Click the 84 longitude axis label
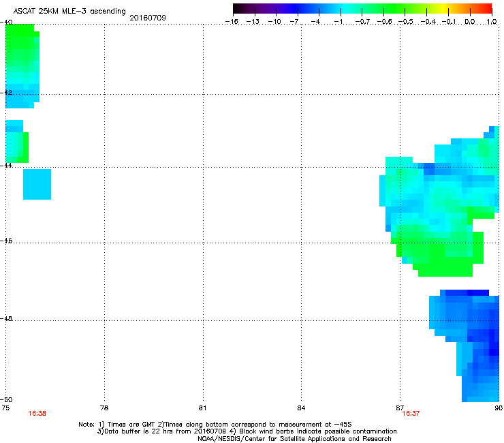 click(301, 408)
